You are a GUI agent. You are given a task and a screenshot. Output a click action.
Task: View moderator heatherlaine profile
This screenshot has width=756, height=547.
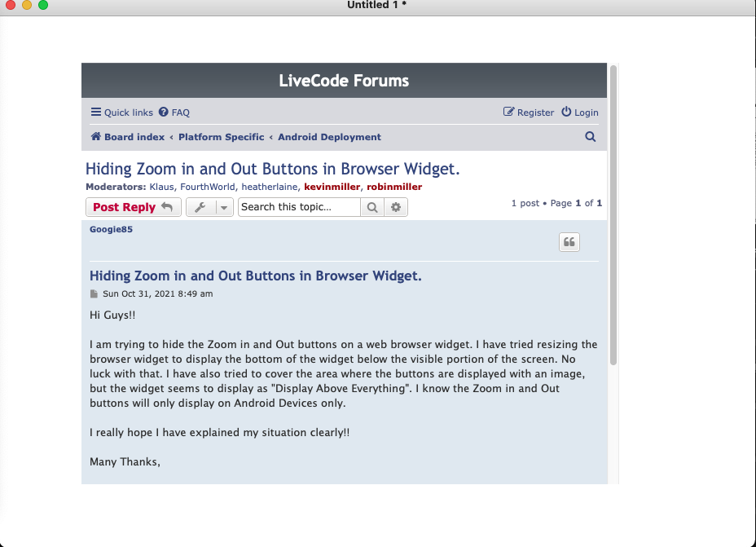pyautogui.click(x=270, y=187)
